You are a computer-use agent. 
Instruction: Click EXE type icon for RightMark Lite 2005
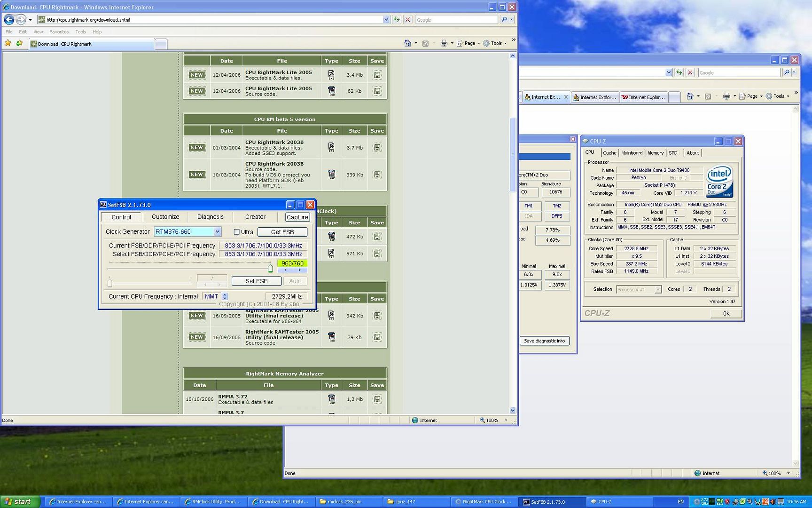pos(331,75)
